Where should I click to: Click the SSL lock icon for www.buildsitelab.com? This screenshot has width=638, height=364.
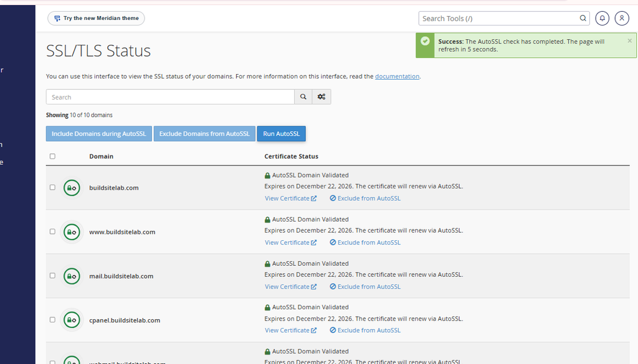72,232
